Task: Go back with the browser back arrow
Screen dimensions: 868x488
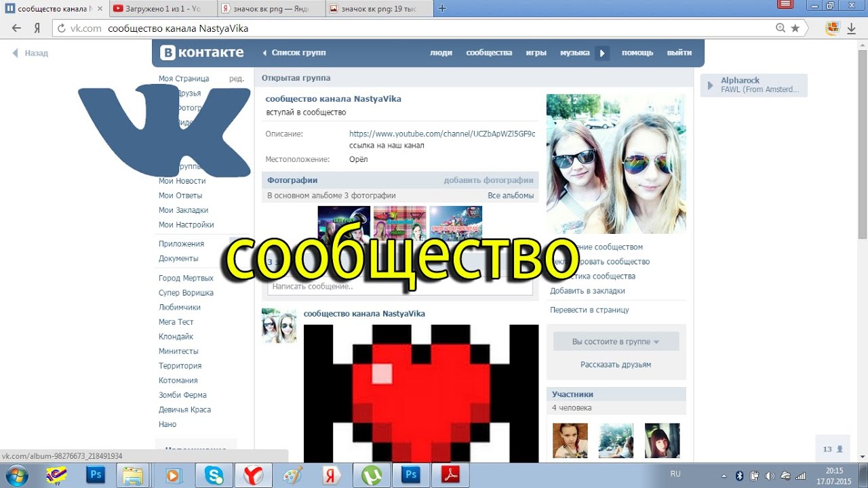Action: pos(16,28)
